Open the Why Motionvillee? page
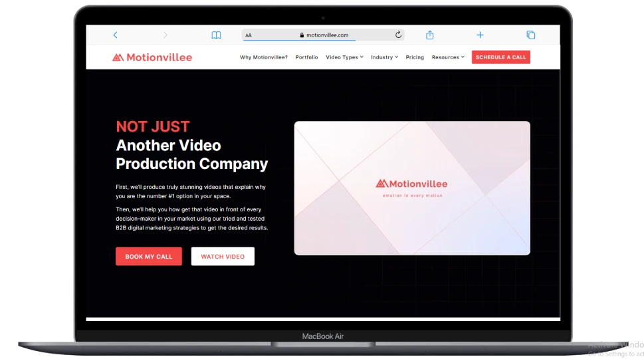Screen dimensions: 644x359 [x=264, y=57]
